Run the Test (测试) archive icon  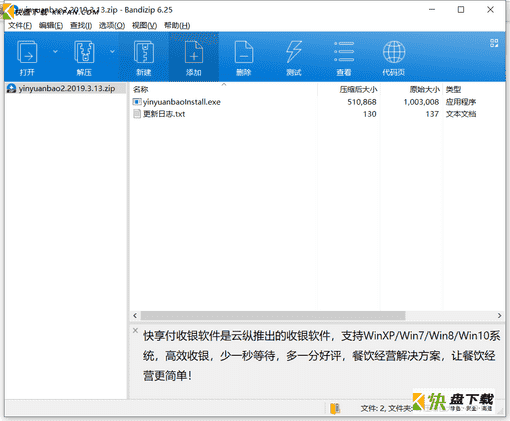click(x=294, y=57)
